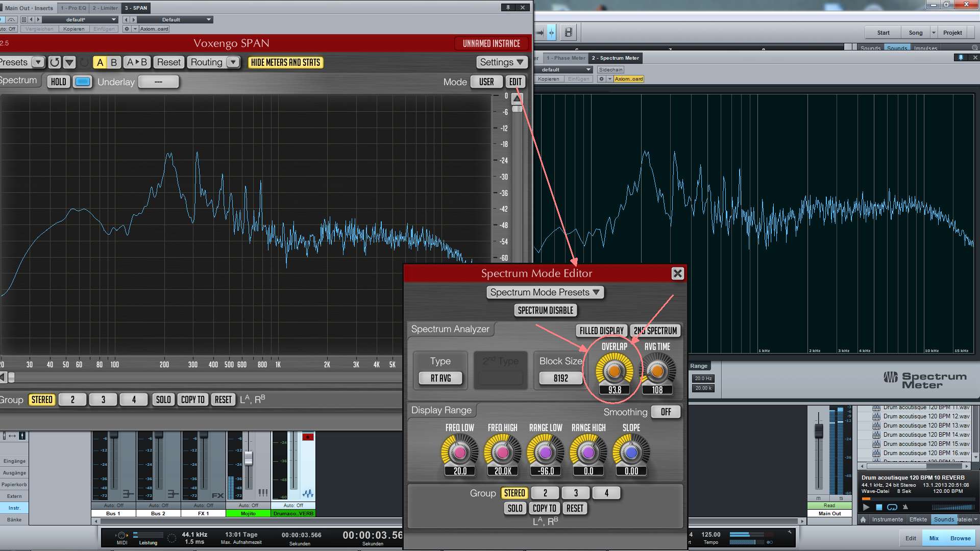Click the video filmstrip icon in toolbar
The image size is (980, 551).
[x=568, y=33]
